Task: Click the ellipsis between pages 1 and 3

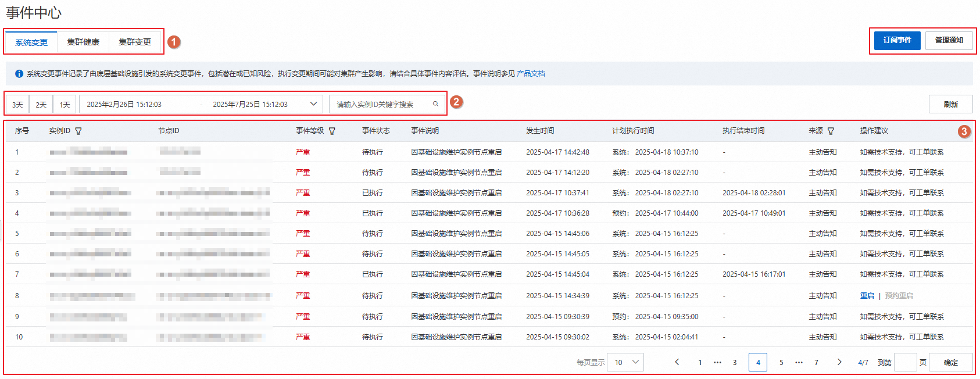Action: [717, 362]
